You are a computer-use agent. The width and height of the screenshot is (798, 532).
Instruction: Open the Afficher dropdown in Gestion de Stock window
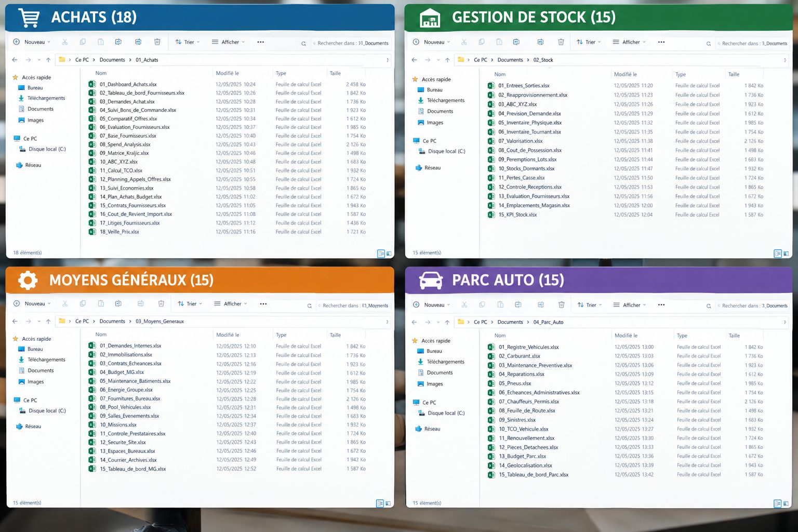point(629,42)
